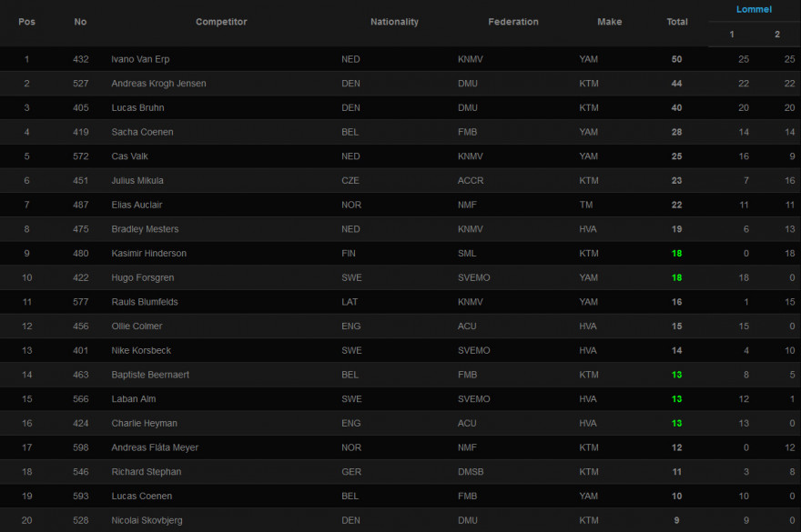
Task: Click HVA make in Bradley Mesters row
Action: [x=588, y=229]
